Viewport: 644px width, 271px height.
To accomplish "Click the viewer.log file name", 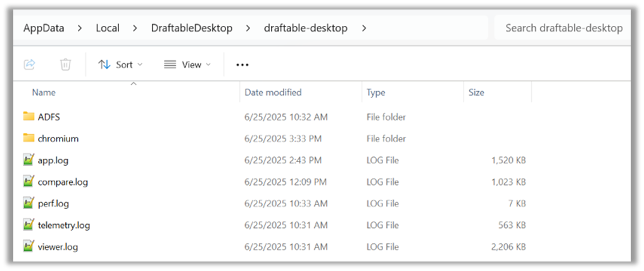I will pos(58,247).
